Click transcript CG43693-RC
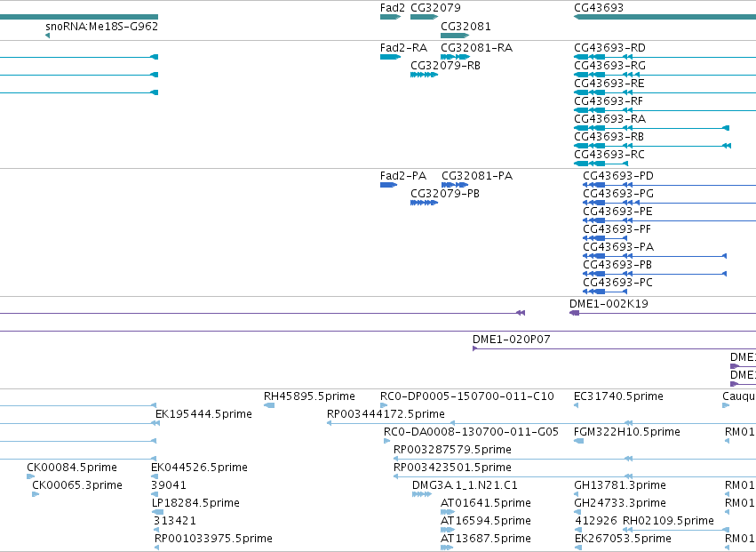This screenshot has height=552, width=756. [x=609, y=155]
